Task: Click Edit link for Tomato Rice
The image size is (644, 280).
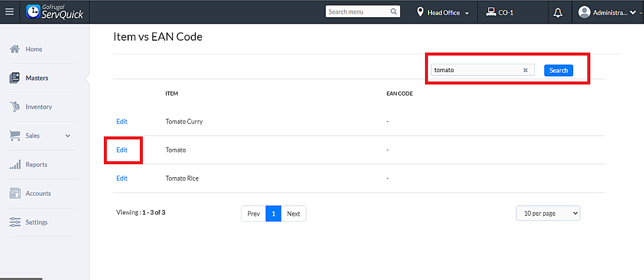Action: point(122,178)
